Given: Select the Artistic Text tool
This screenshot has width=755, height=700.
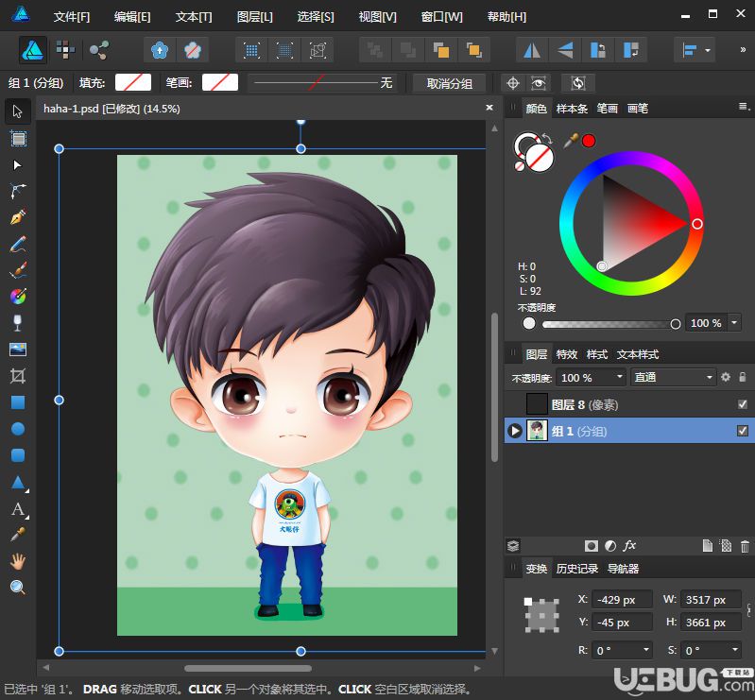Looking at the screenshot, I should [x=18, y=509].
